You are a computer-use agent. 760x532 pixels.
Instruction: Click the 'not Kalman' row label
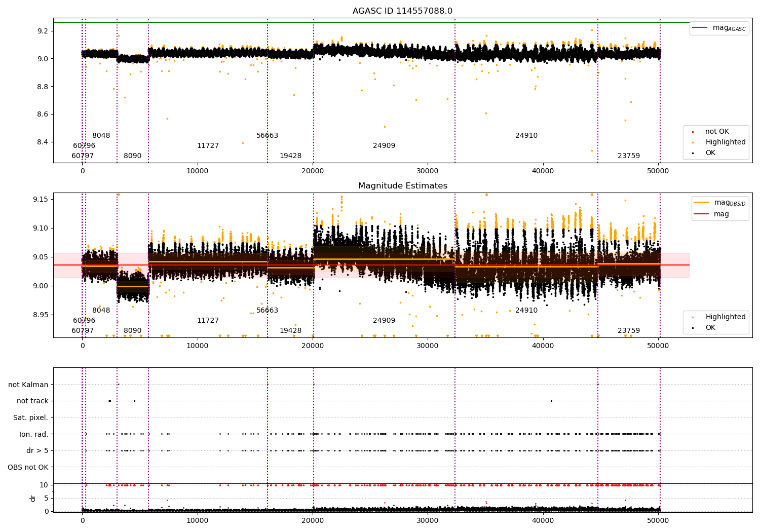pos(28,385)
